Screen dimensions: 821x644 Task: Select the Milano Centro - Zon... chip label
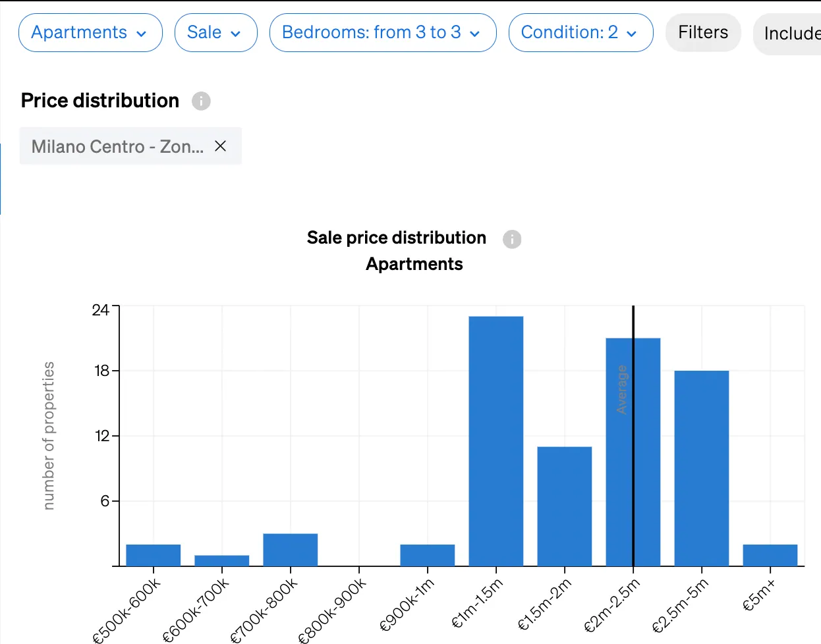point(117,146)
